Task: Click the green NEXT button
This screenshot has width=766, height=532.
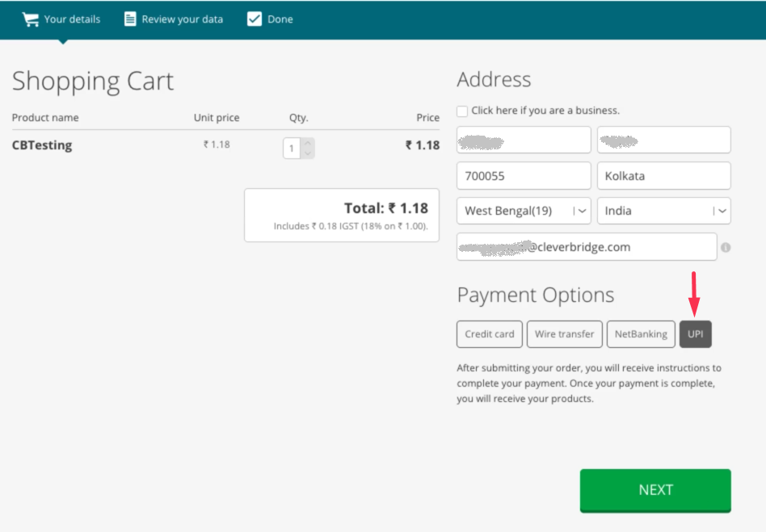Action: click(x=654, y=489)
